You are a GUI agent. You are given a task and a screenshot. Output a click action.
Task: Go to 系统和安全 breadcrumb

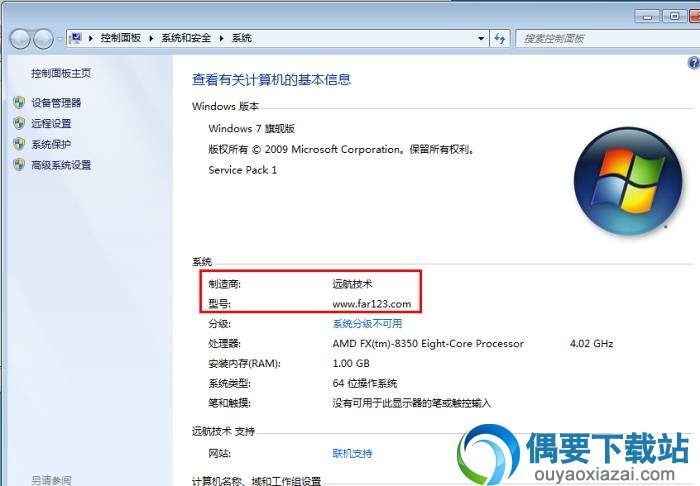(186, 38)
